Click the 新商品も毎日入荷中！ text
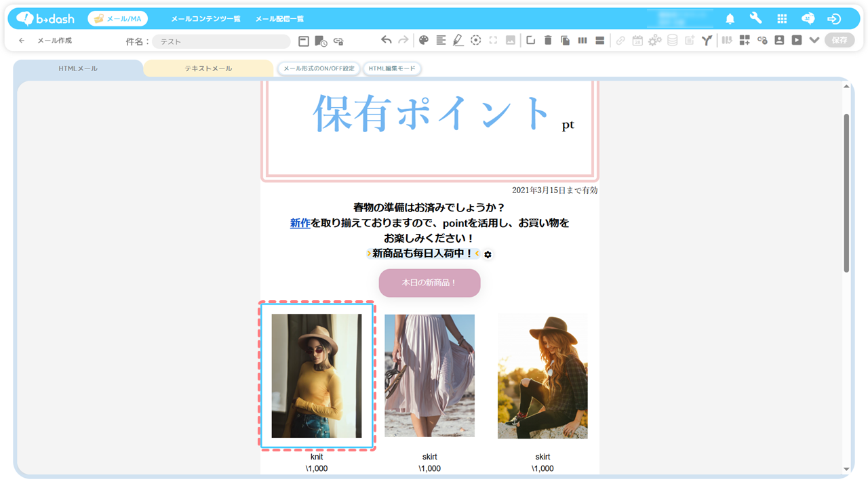 pos(422,253)
